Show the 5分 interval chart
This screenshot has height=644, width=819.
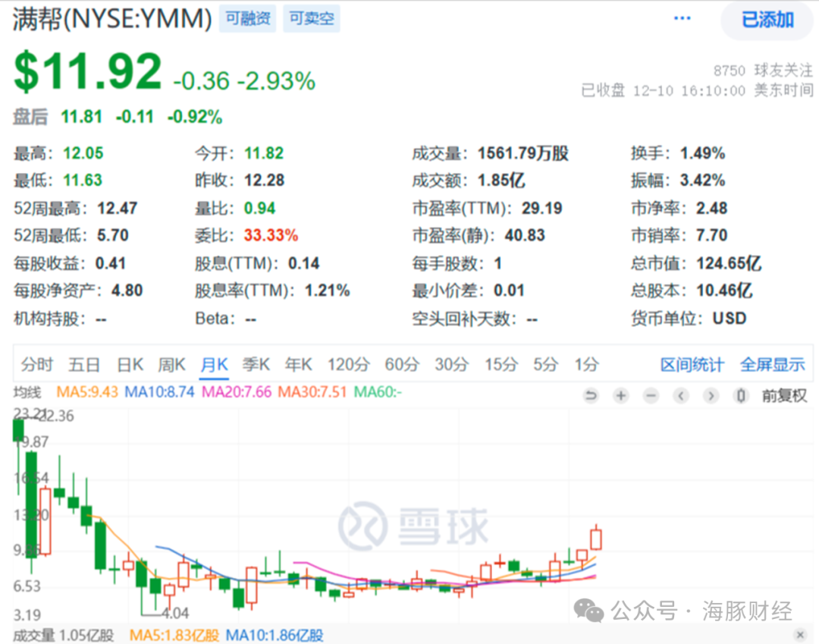point(546,364)
